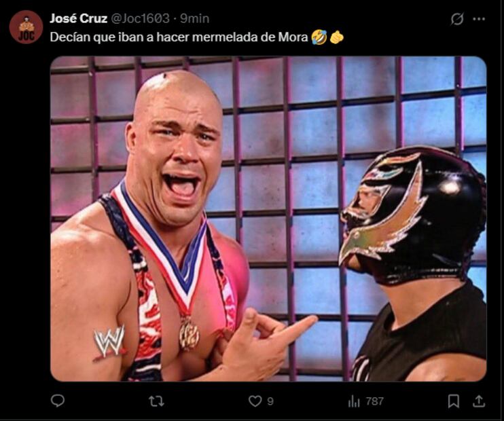Click the tweet text about mermelada de Mora
The height and width of the screenshot is (421, 504).
(x=179, y=37)
